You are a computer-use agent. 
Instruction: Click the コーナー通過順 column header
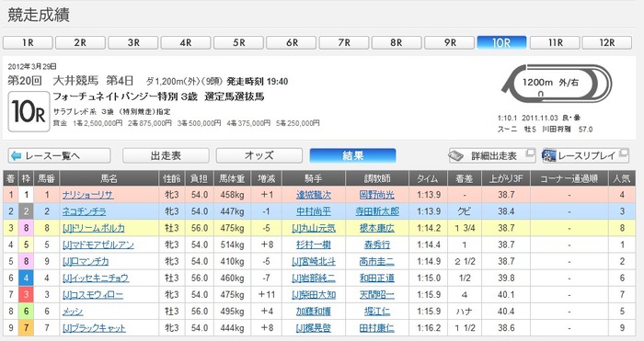coord(569,178)
